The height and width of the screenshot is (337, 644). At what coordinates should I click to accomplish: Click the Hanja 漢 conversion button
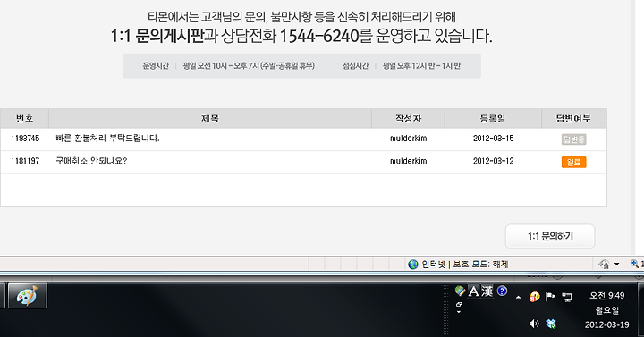[487, 291]
